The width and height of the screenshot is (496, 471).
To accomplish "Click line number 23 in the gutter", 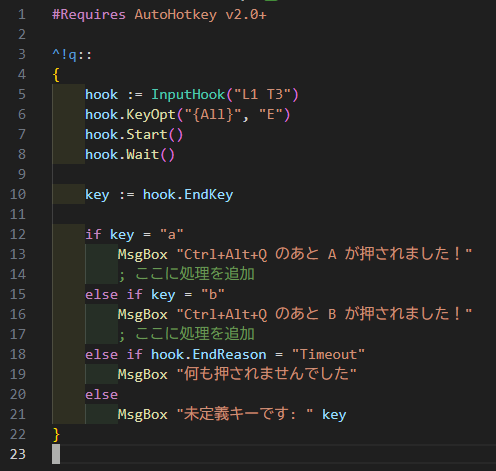I will [x=18, y=454].
